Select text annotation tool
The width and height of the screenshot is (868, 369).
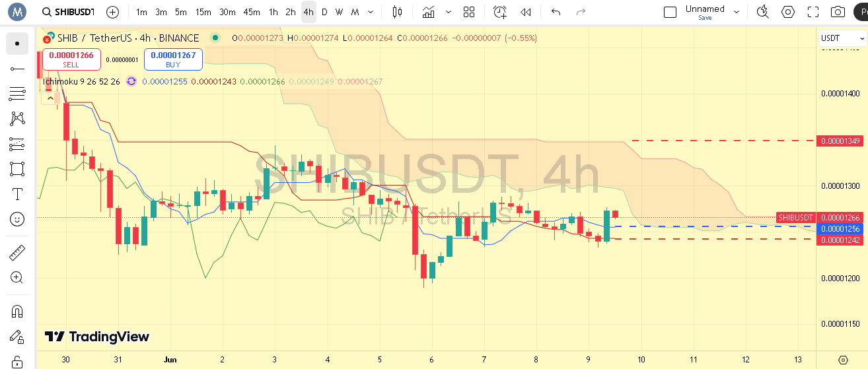17,194
